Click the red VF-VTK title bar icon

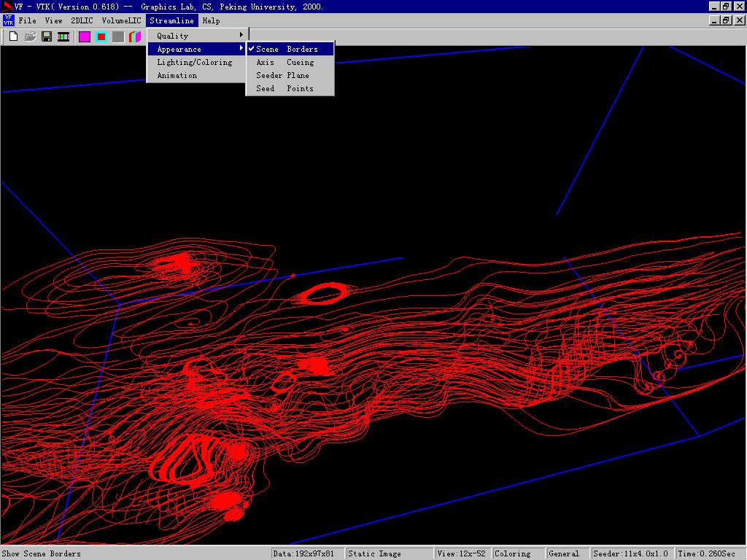coord(7,6)
